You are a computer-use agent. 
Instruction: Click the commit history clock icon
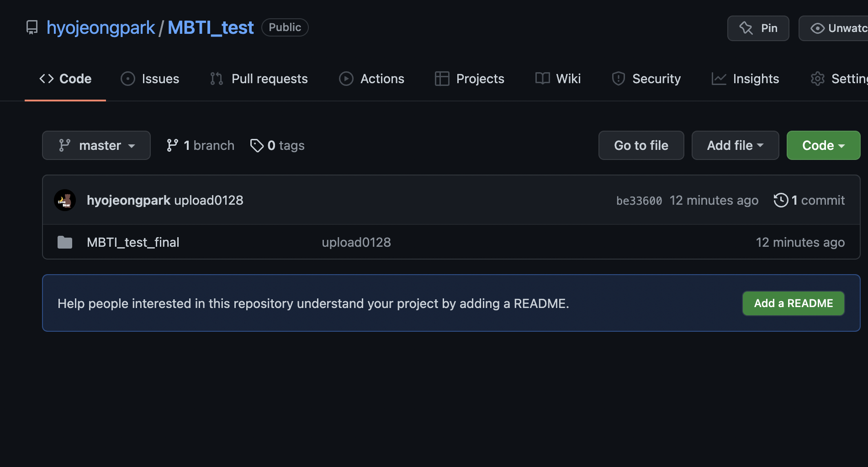click(781, 200)
